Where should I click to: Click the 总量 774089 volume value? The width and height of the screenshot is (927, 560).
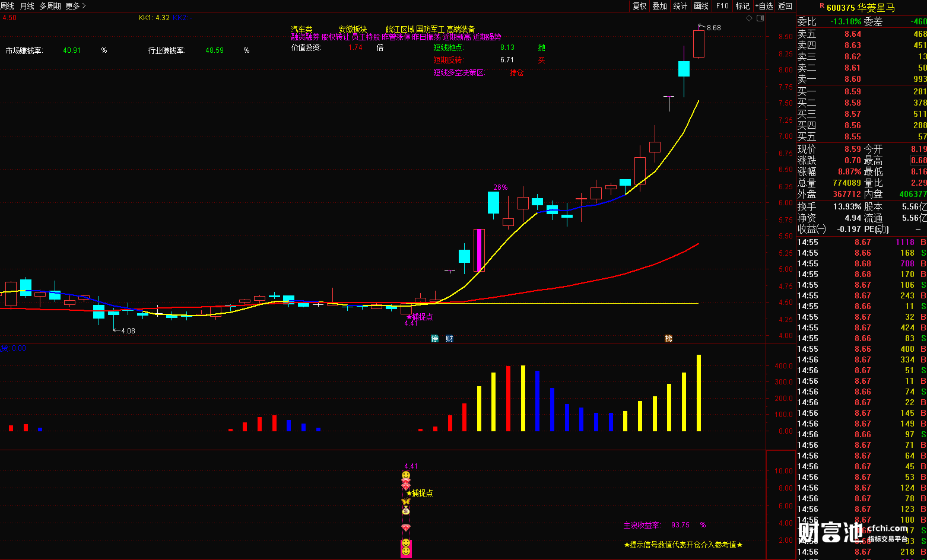pyautogui.click(x=847, y=183)
